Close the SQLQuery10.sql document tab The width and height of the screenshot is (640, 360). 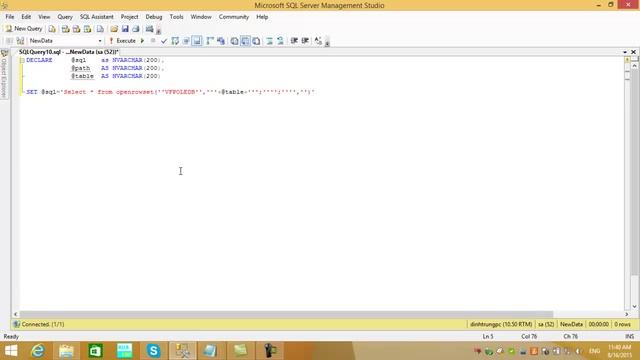click(633, 52)
